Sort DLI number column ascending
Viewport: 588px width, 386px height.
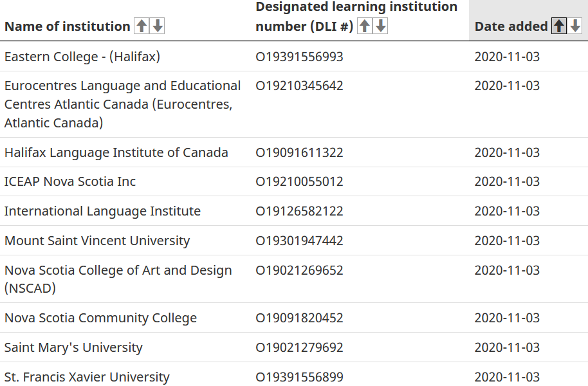pos(365,26)
